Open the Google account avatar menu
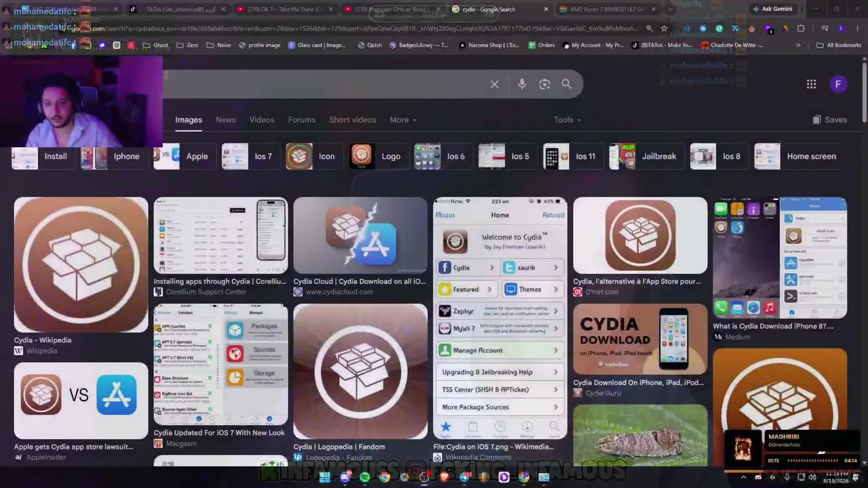868x488 pixels. (x=838, y=84)
